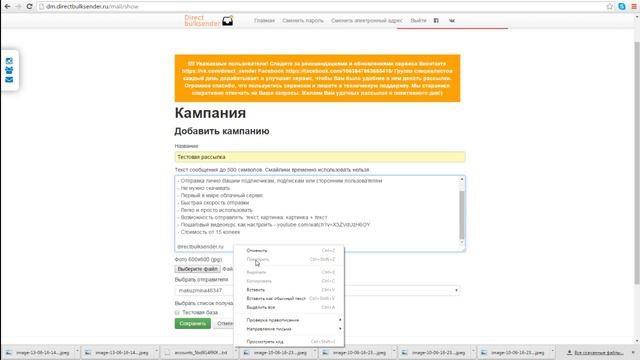Open Сменить электронный адрес link
Image resolution: width=640 pixels, height=360 pixels.
367,20
